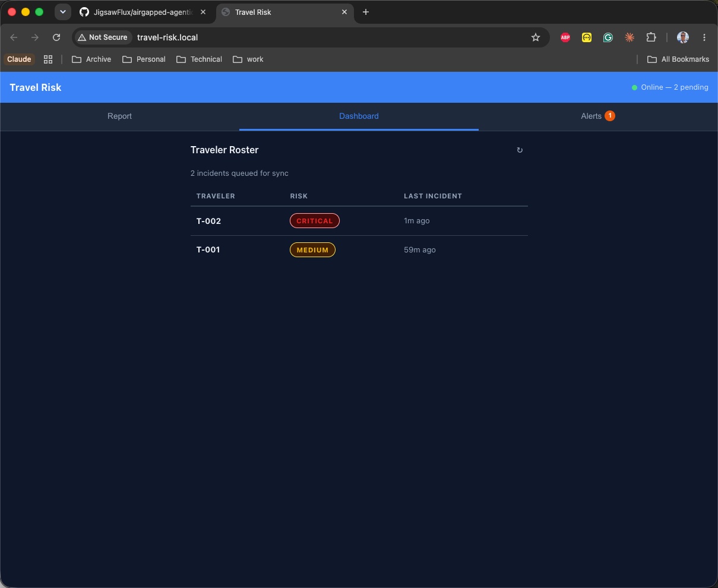Open the apps grid shortcut
Screen dimensions: 718x588
point(48,59)
